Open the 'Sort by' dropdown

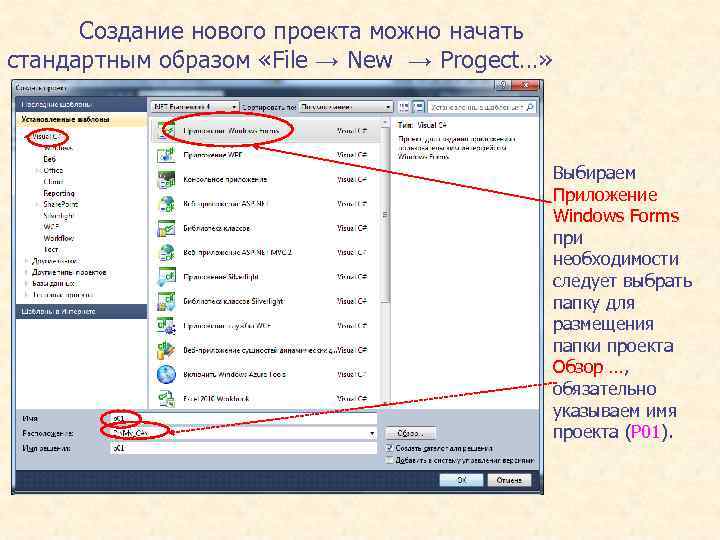(346, 107)
